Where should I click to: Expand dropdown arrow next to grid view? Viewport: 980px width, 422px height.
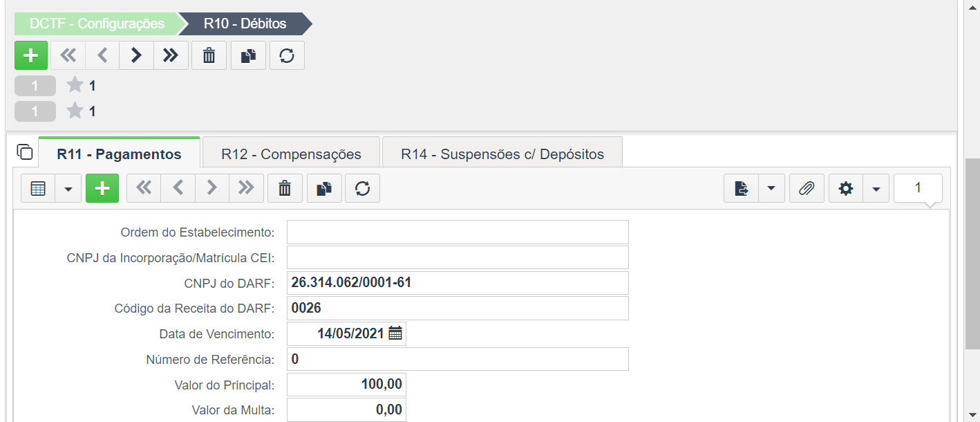click(68, 188)
